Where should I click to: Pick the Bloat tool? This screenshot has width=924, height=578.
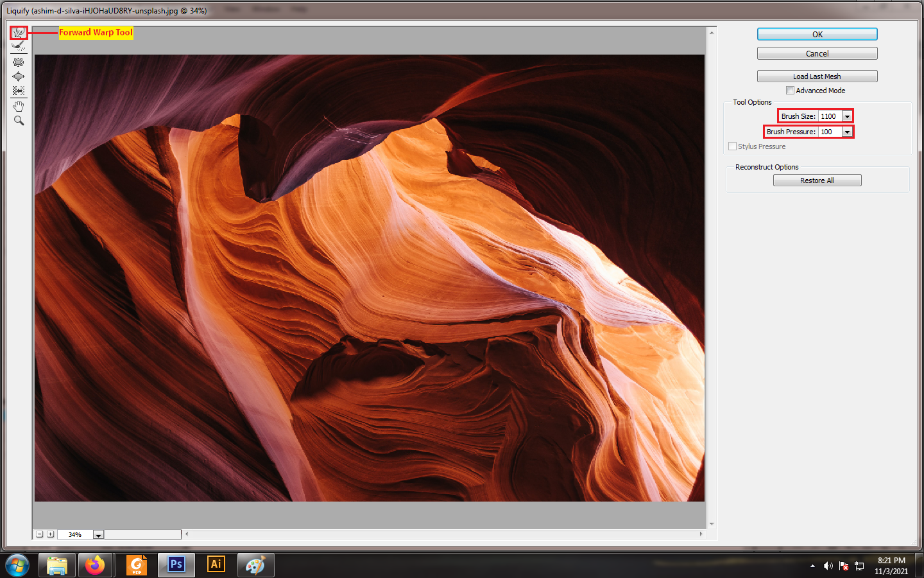pos(19,76)
